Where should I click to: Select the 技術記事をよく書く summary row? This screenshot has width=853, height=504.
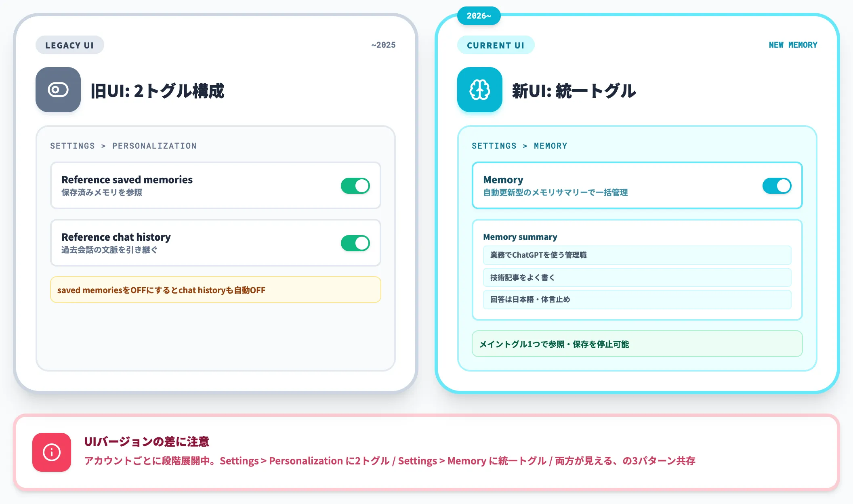pyautogui.click(x=637, y=277)
